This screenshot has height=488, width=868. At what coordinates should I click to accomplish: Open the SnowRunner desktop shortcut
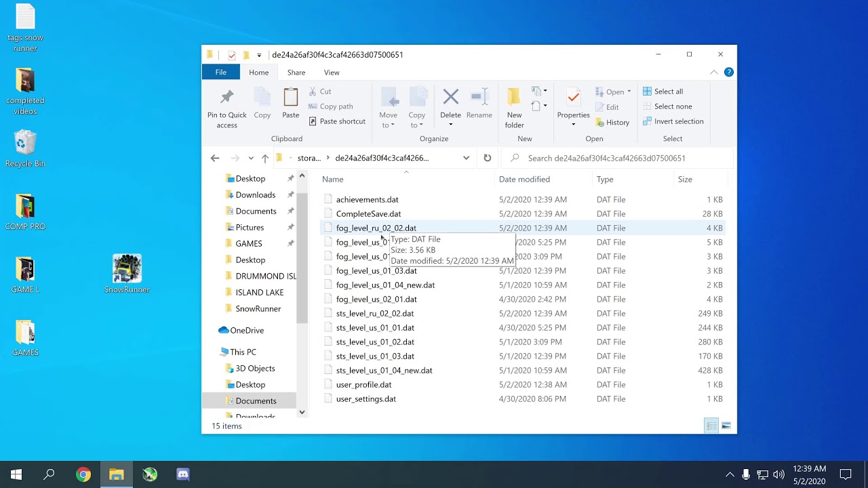(x=127, y=274)
